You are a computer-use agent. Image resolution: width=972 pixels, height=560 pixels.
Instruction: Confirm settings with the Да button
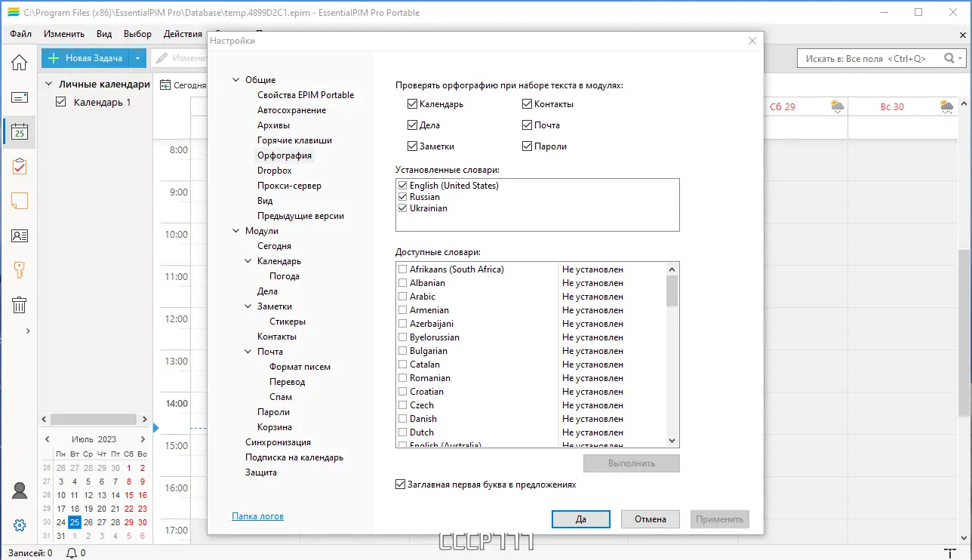coord(581,519)
